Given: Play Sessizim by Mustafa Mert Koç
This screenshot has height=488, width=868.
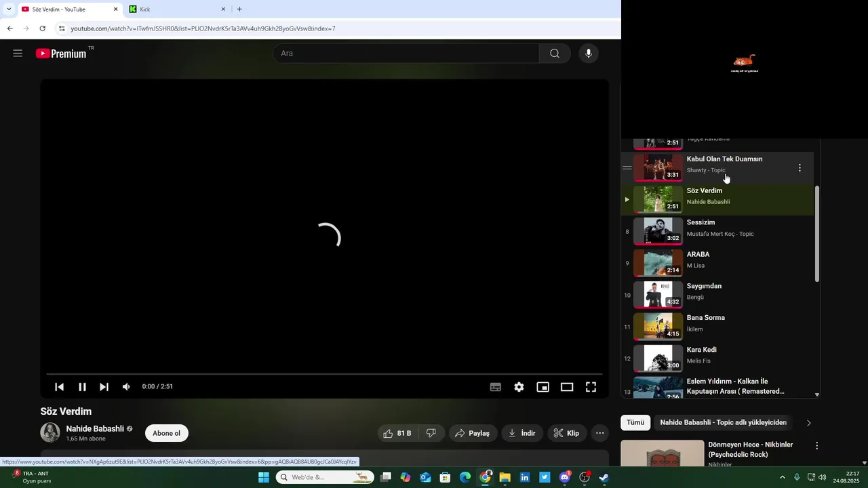Looking at the screenshot, I should point(717,231).
